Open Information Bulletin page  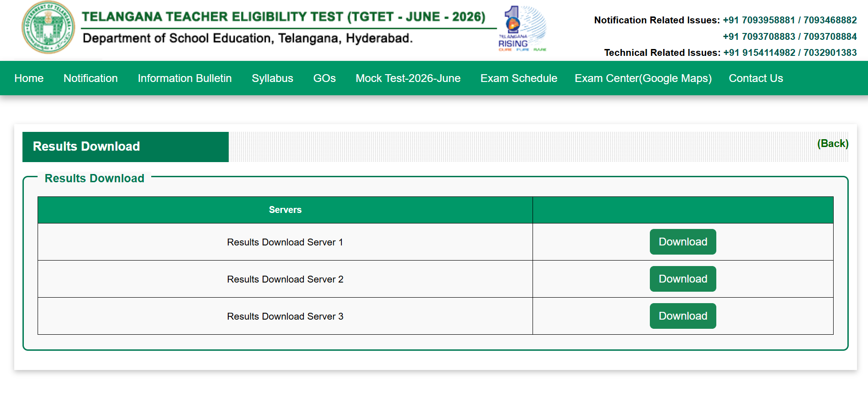point(185,78)
